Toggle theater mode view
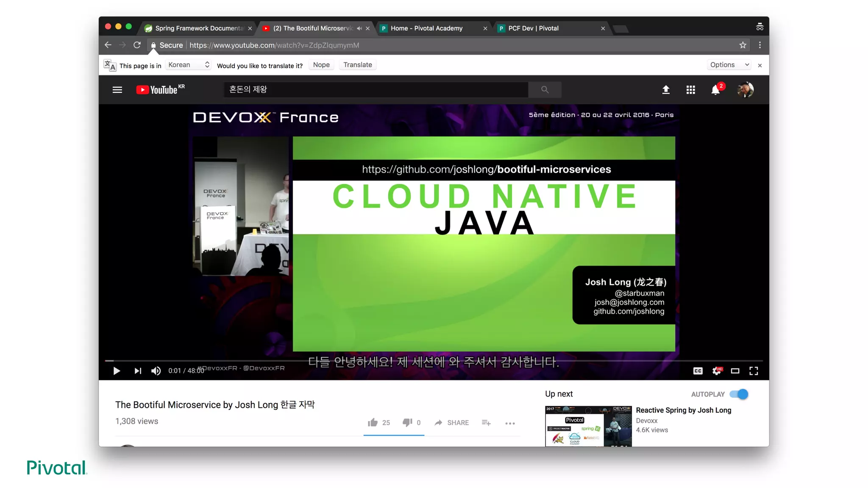 735,371
